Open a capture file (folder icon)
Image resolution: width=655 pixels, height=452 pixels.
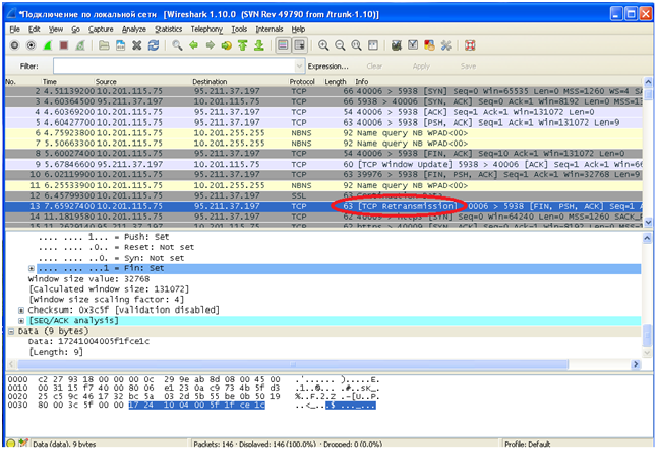click(x=104, y=46)
